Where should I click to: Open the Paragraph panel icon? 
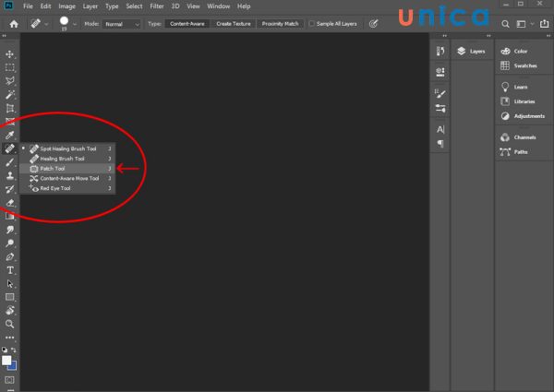pos(440,144)
